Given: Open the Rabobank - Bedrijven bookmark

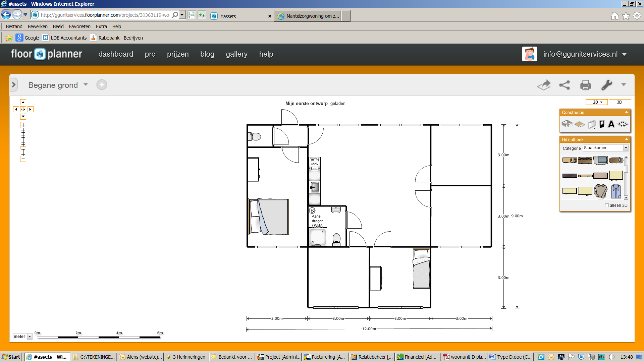Looking at the screenshot, I should click(x=116, y=38).
